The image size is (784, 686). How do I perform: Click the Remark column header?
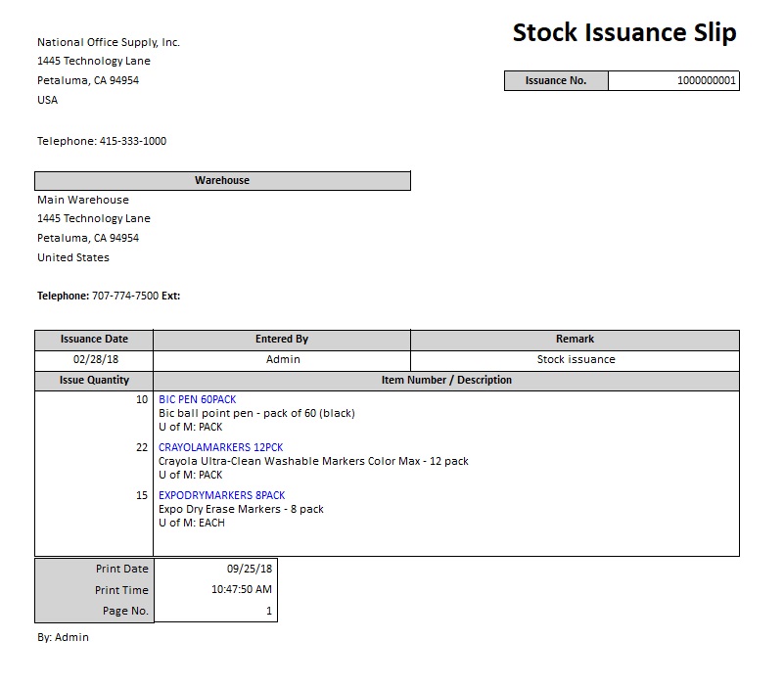[x=575, y=340]
